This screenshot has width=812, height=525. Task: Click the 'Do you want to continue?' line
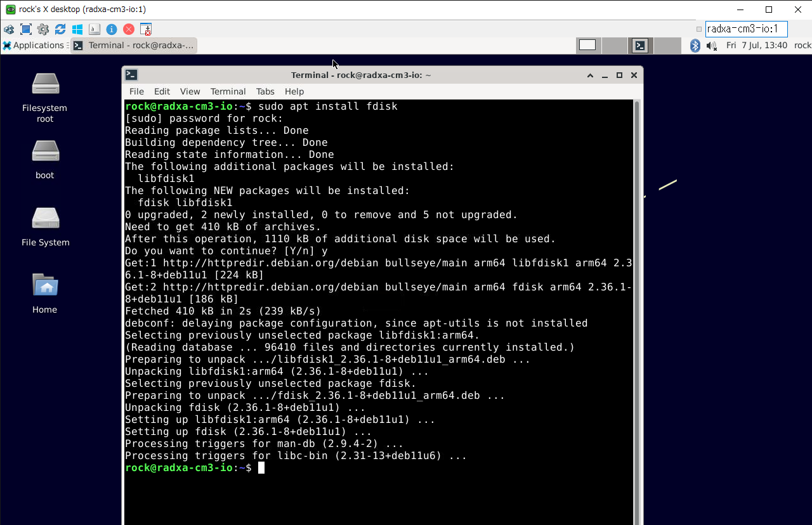pos(226,250)
